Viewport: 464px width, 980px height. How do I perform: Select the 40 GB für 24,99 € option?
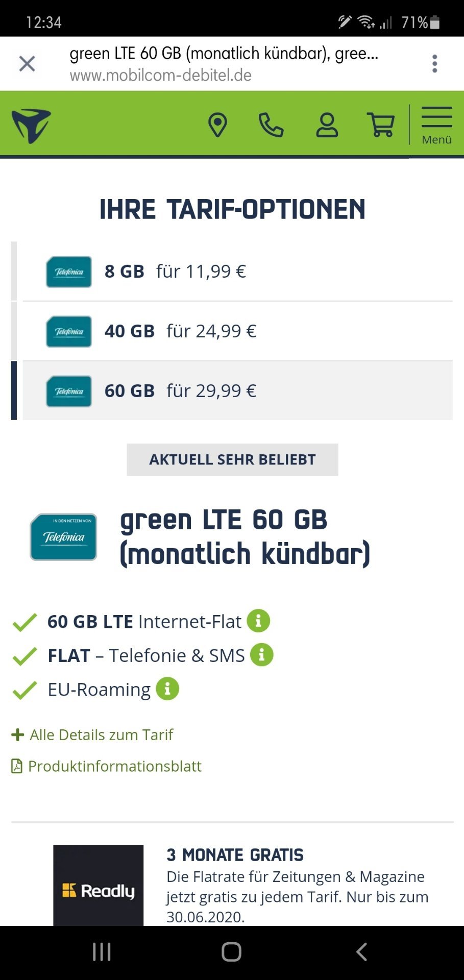click(x=238, y=331)
